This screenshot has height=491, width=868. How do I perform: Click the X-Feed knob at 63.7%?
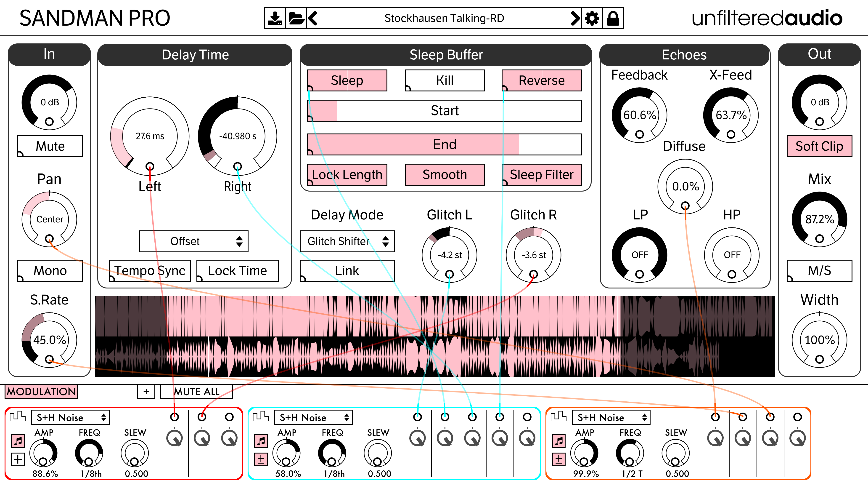click(731, 115)
